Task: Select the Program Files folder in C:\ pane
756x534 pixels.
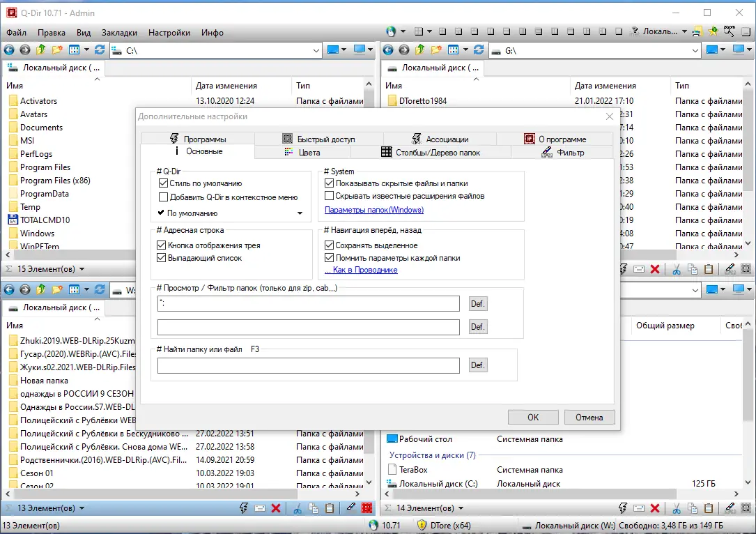Action: coord(45,167)
